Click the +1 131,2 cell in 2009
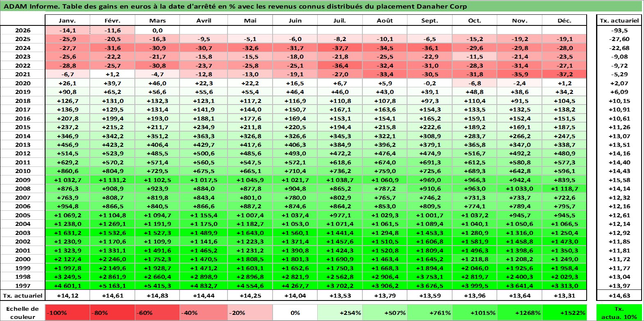644x321 pixels. point(112,180)
